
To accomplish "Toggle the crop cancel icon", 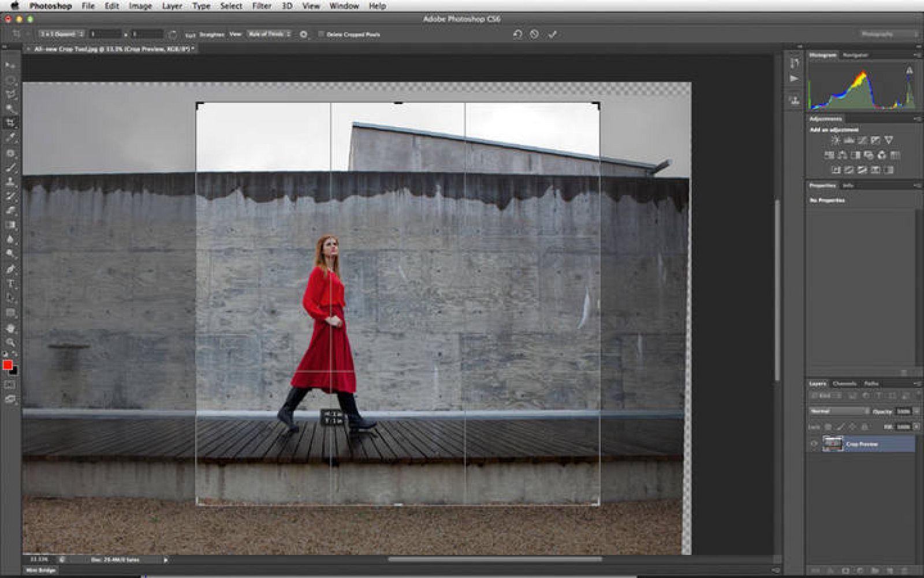I will click(532, 34).
